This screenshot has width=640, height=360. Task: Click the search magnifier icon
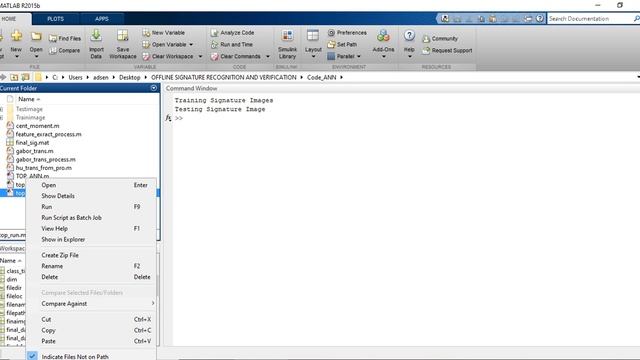(636, 19)
